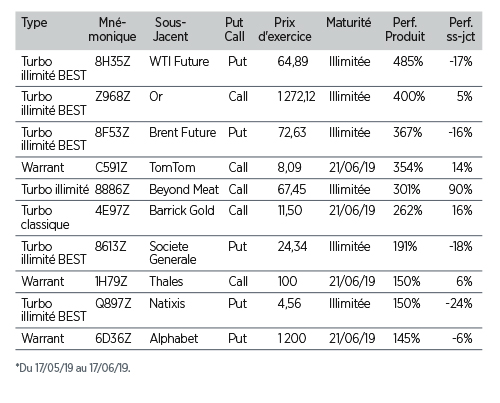500x403 pixels.
Task: Click the Type column header
Action: click(x=34, y=23)
